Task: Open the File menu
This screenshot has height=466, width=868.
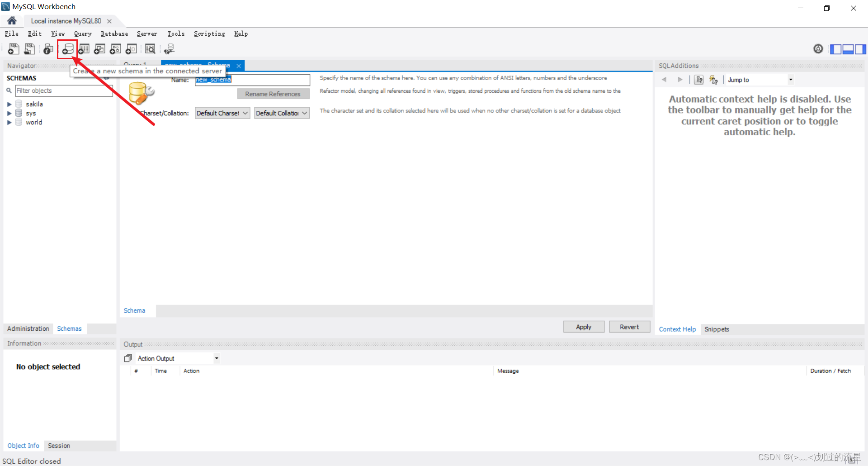Action: click(x=12, y=33)
